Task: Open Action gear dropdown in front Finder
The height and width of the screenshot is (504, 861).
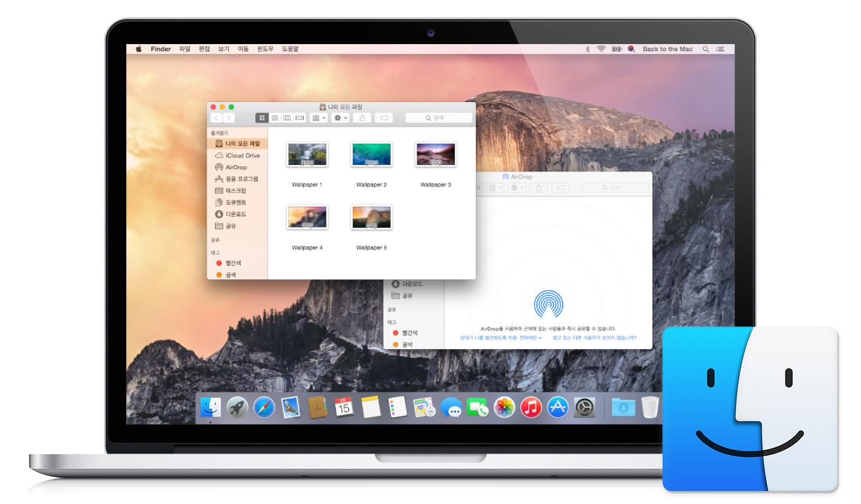Action: coord(340,118)
